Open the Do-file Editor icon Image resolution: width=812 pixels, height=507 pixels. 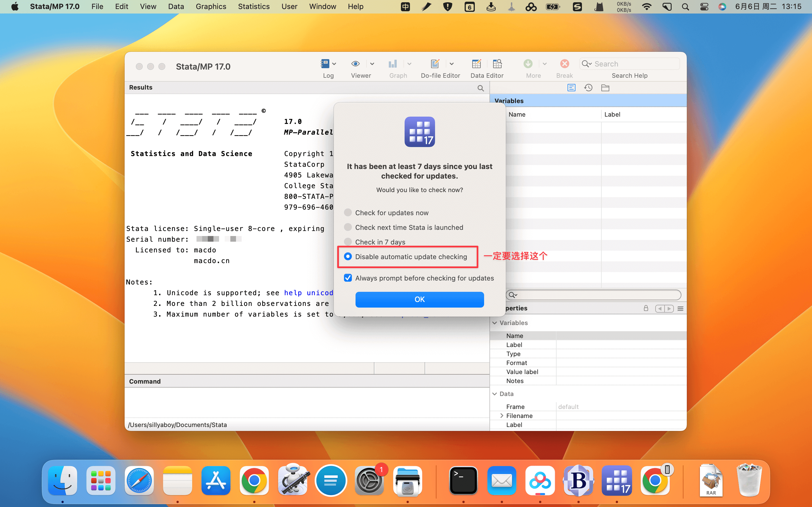click(435, 64)
